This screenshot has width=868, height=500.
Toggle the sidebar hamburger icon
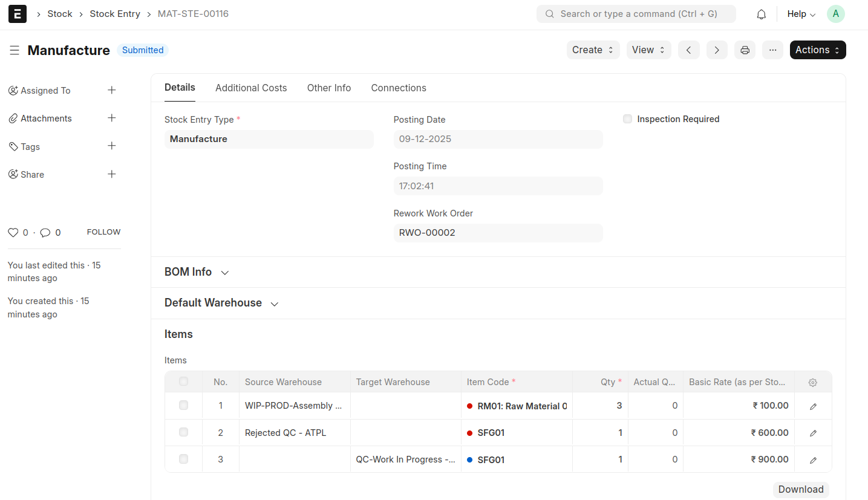coord(15,50)
